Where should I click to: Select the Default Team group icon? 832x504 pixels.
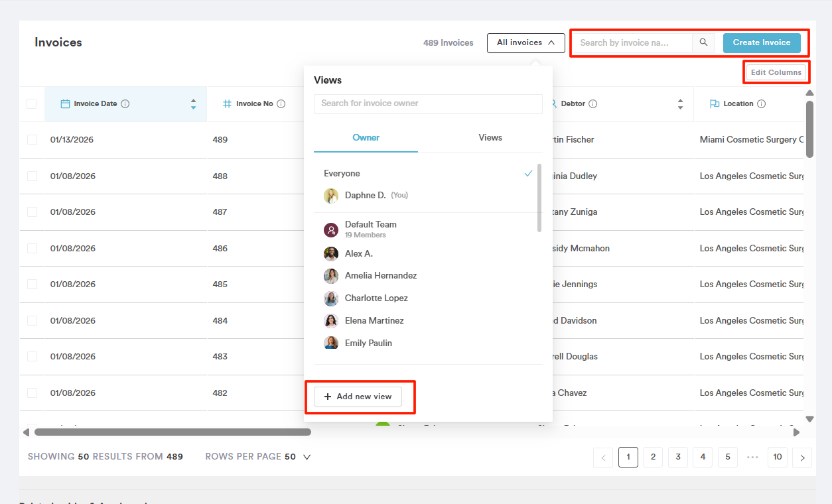(331, 230)
